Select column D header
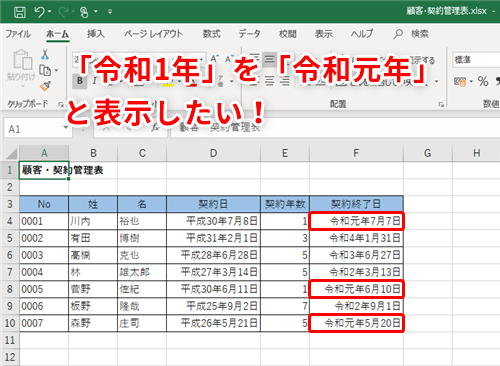The width and height of the screenshot is (500, 366). [x=213, y=153]
